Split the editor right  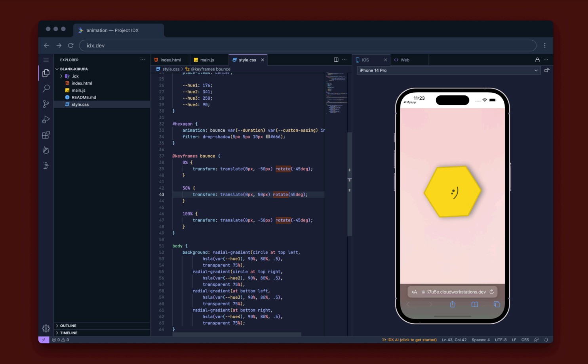point(336,60)
